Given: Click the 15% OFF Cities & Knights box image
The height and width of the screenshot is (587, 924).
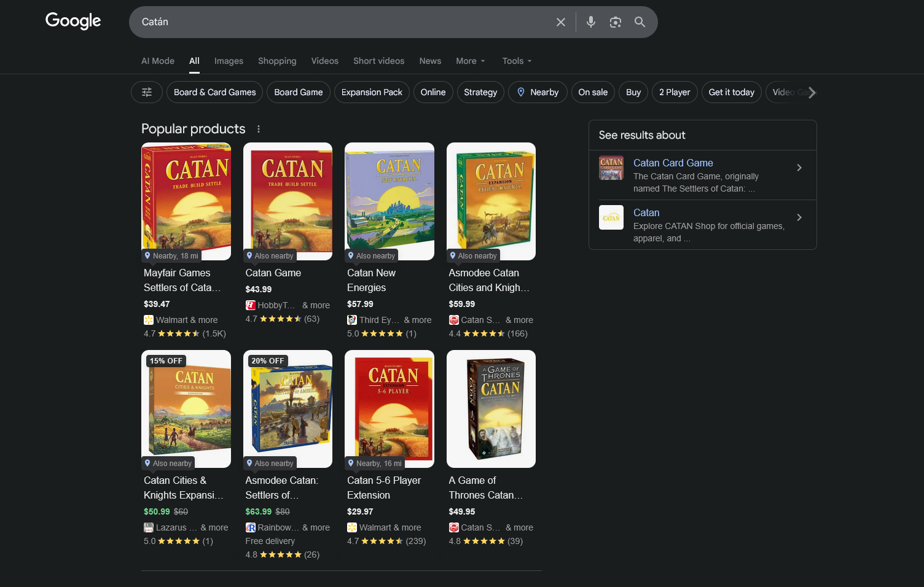Looking at the screenshot, I should [x=186, y=409].
